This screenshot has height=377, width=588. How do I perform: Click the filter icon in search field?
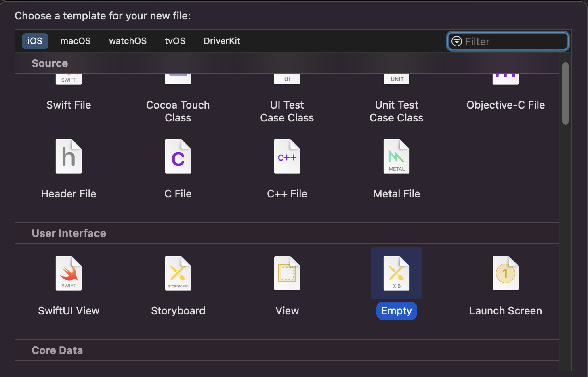pos(457,41)
